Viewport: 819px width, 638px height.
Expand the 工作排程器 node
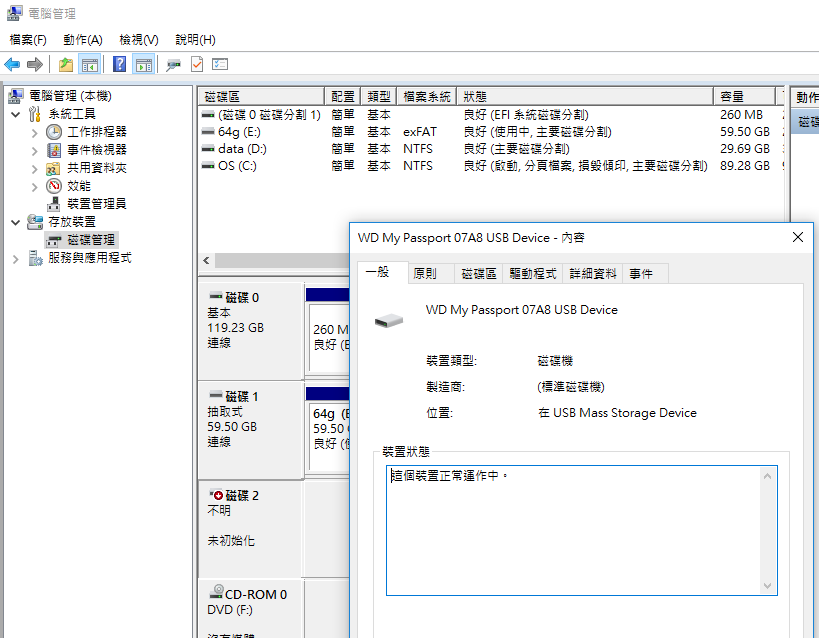(34, 132)
